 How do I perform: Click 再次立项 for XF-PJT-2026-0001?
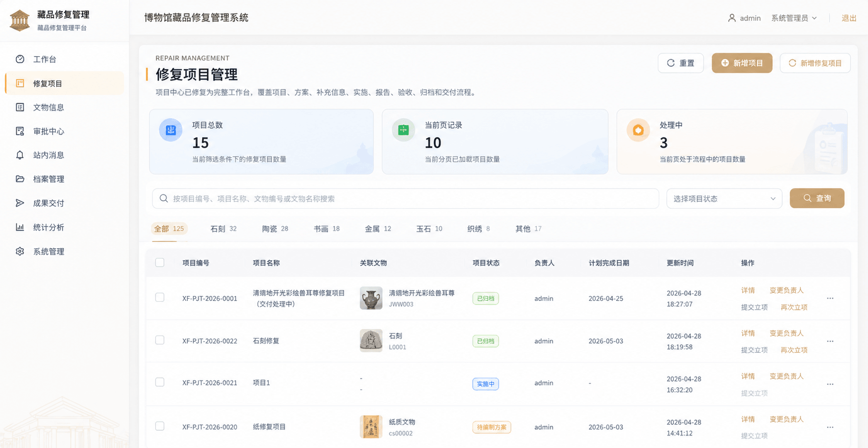[794, 307]
